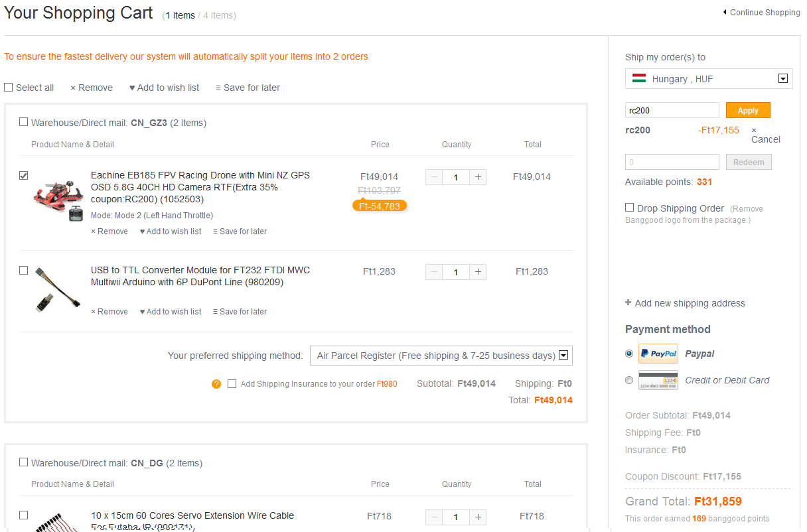The width and height of the screenshot is (807, 532).
Task: Save the USB to TTL Converter for later
Action: [x=240, y=312]
